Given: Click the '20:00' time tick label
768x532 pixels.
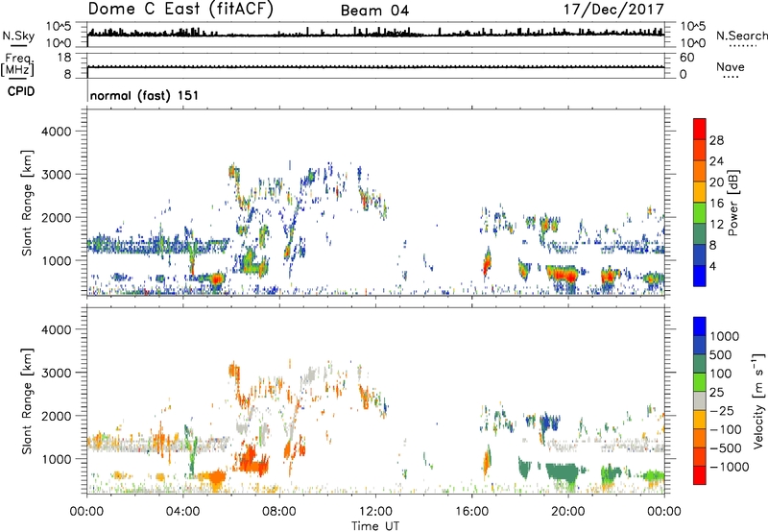Looking at the screenshot, I should tap(567, 512).
